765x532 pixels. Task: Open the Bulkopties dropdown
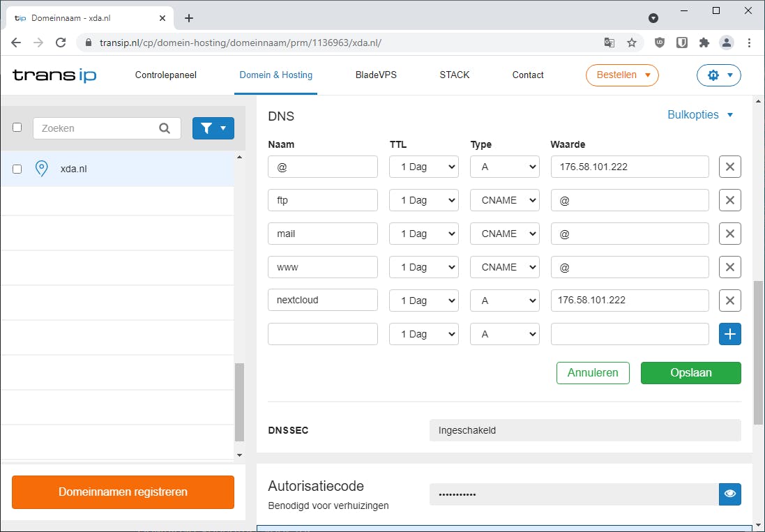click(x=701, y=114)
